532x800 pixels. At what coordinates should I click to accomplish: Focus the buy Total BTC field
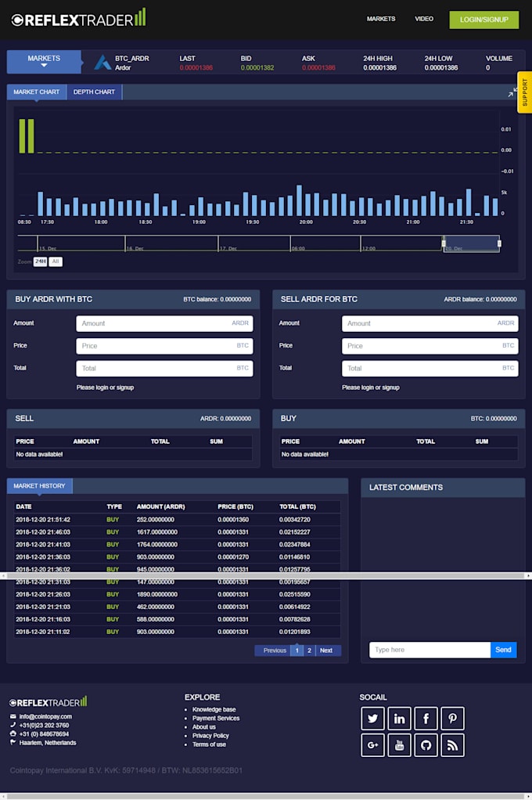tap(164, 369)
